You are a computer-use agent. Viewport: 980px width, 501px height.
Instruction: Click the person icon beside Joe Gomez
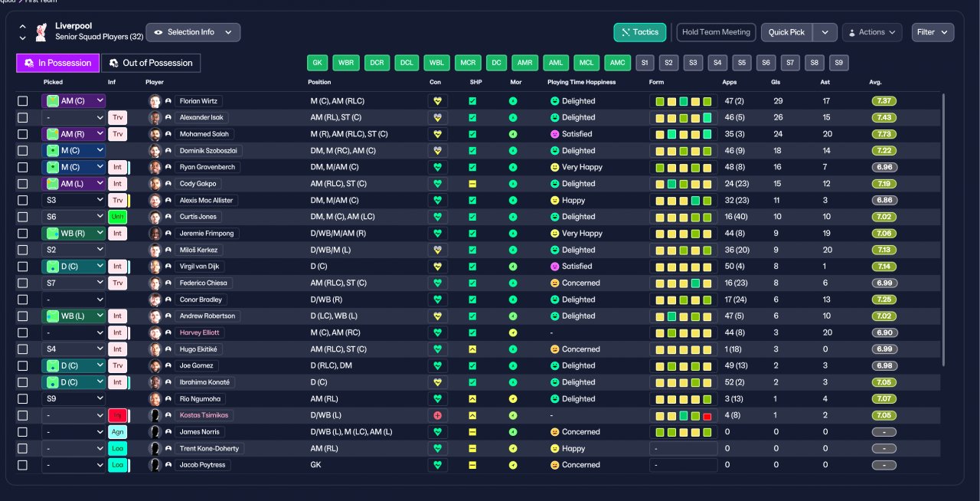click(x=168, y=365)
